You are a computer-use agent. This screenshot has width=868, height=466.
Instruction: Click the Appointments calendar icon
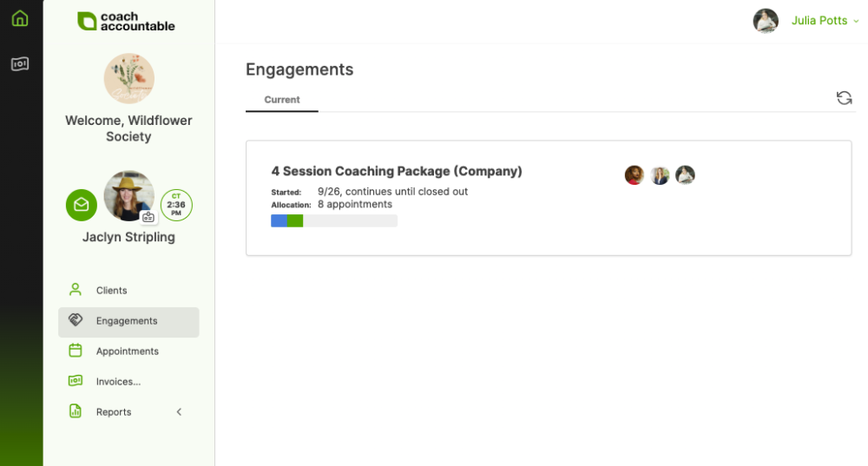[76, 351]
